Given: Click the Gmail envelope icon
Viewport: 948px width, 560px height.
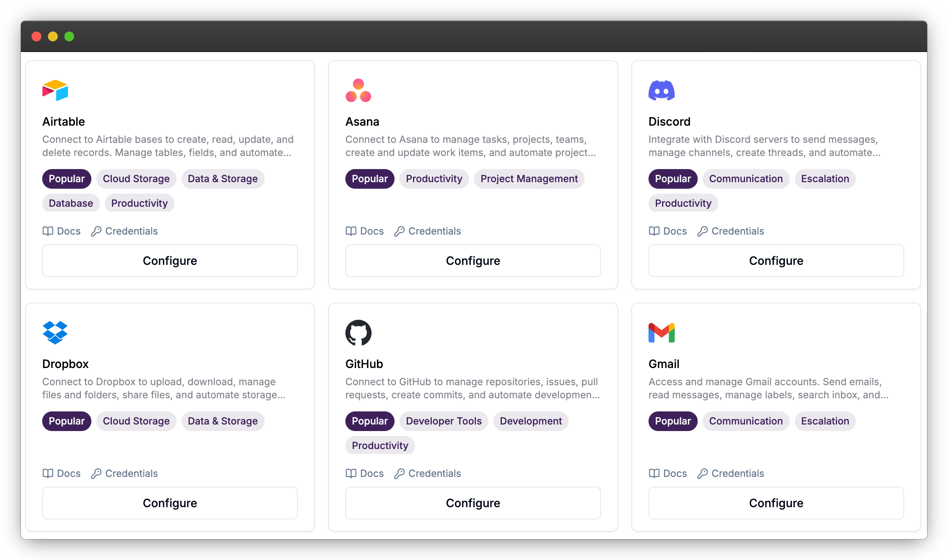Looking at the screenshot, I should pyautogui.click(x=662, y=333).
